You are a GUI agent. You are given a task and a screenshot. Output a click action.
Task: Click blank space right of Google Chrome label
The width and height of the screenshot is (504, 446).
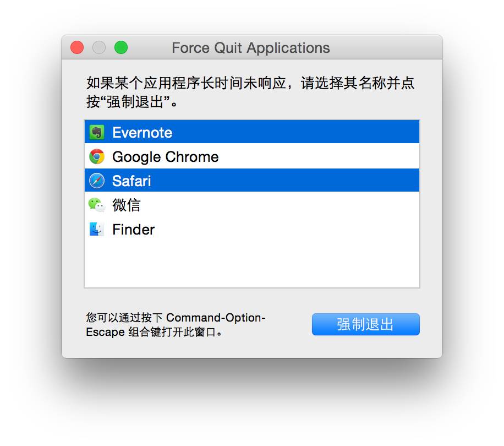tap(319, 157)
